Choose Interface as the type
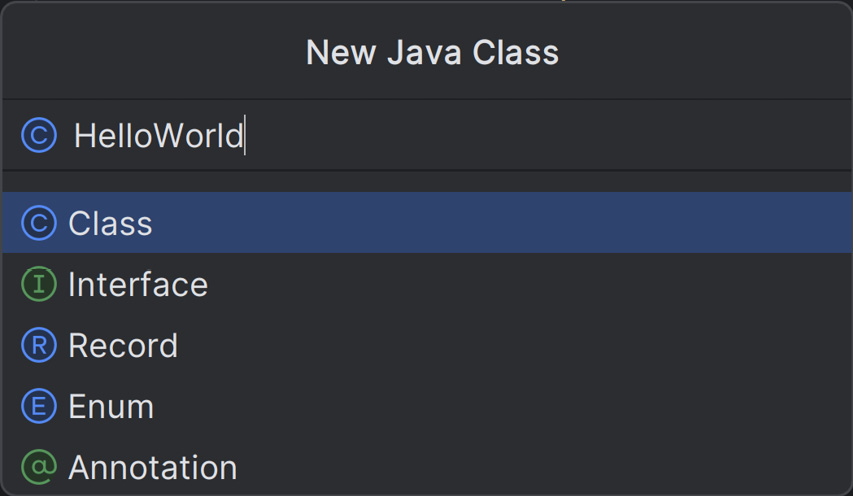The image size is (853, 496). 138,284
